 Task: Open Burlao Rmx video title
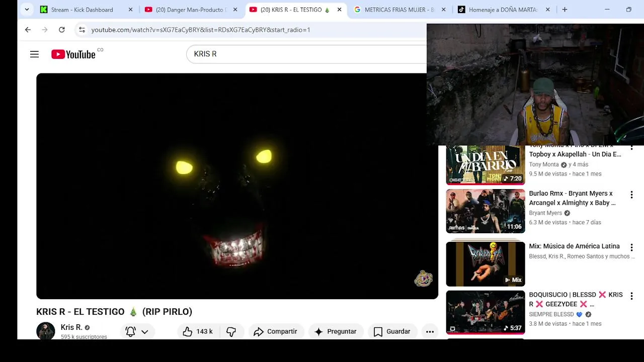coord(572,198)
